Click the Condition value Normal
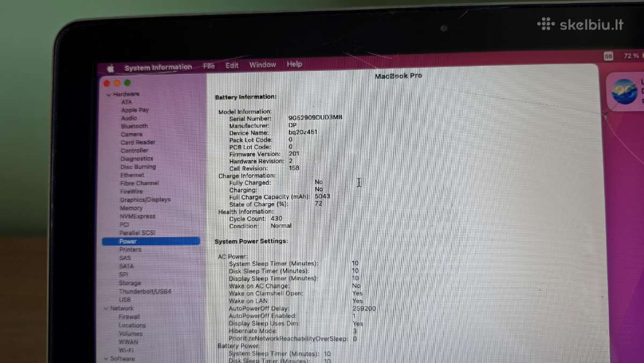This screenshot has height=363, width=644. click(x=281, y=226)
